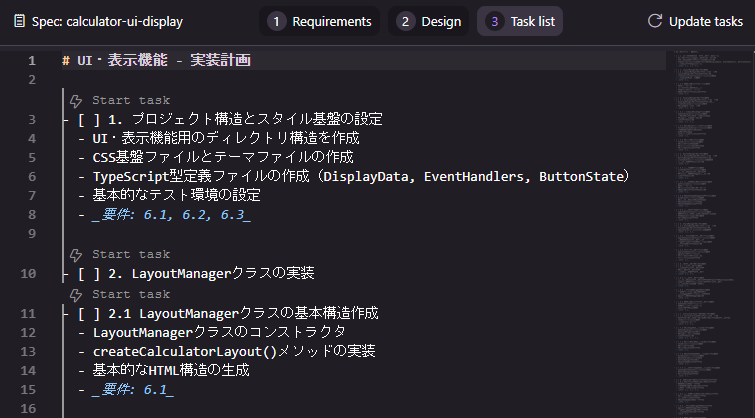Click the spec document icon beside calculator-ui-display
The height and width of the screenshot is (418, 755).
[19, 21]
